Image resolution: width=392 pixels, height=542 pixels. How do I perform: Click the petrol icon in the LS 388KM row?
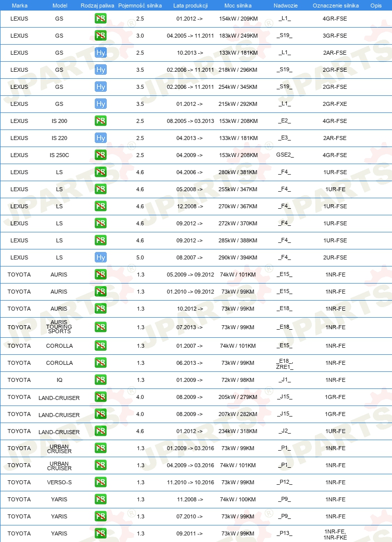(100, 240)
